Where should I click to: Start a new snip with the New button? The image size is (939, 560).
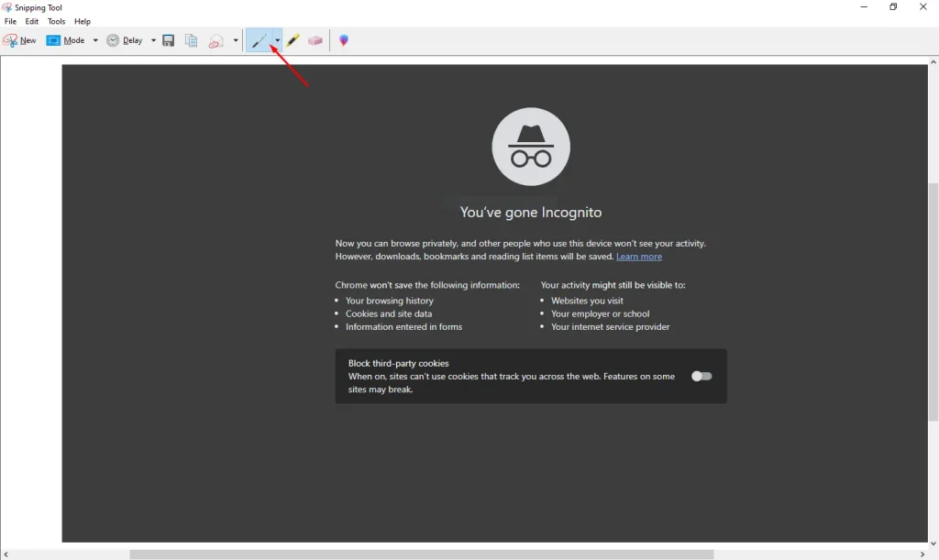tap(19, 40)
